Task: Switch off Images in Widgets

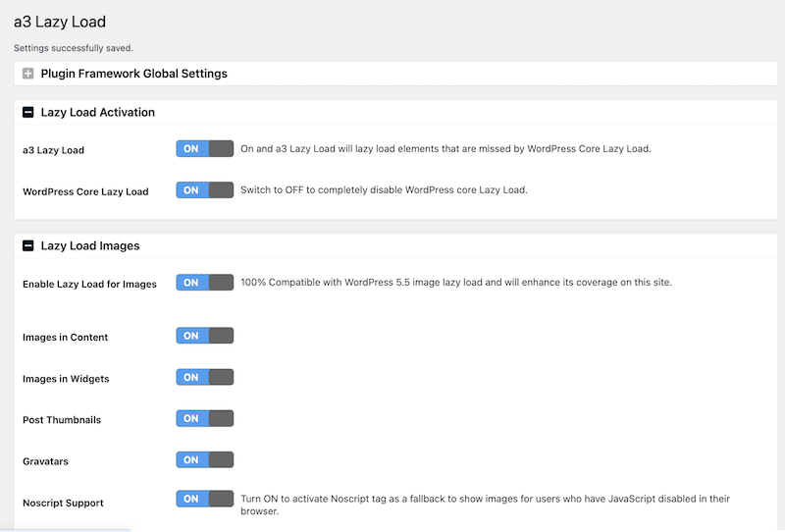Action: tap(204, 377)
